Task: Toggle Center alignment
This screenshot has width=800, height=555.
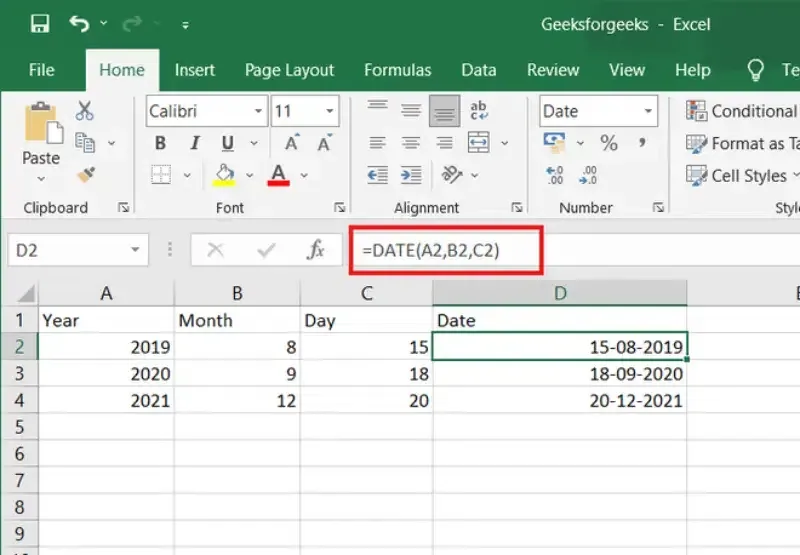Action: (x=411, y=143)
